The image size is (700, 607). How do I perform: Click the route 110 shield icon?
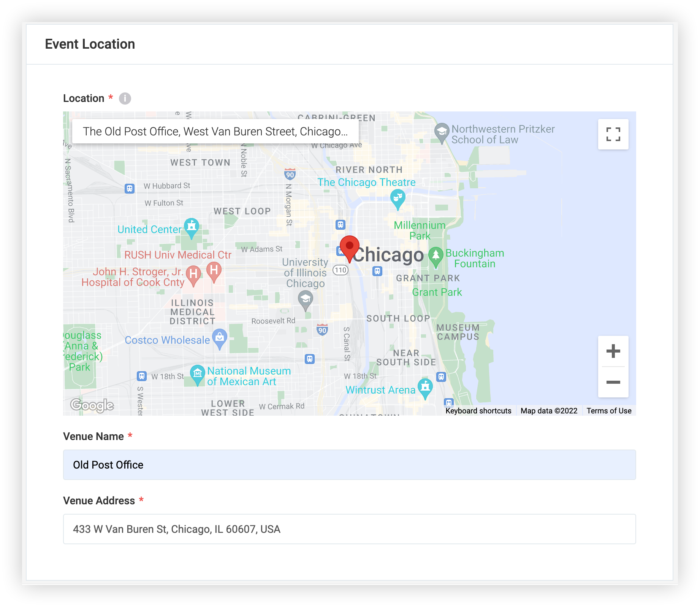tap(340, 270)
